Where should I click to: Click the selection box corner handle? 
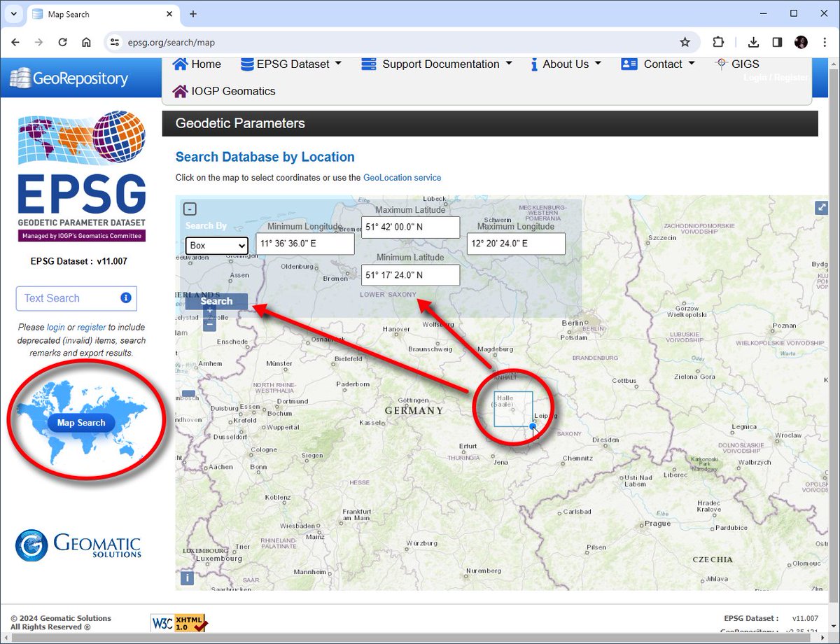tap(533, 426)
